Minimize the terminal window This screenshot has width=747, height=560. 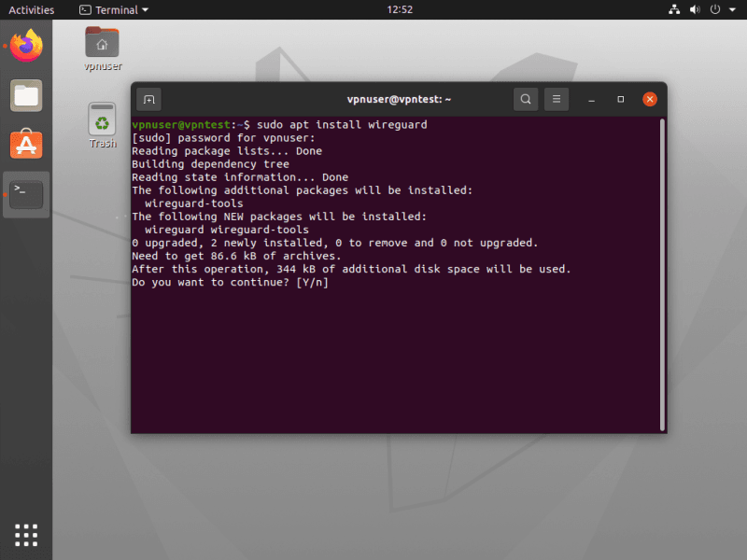[x=592, y=99]
